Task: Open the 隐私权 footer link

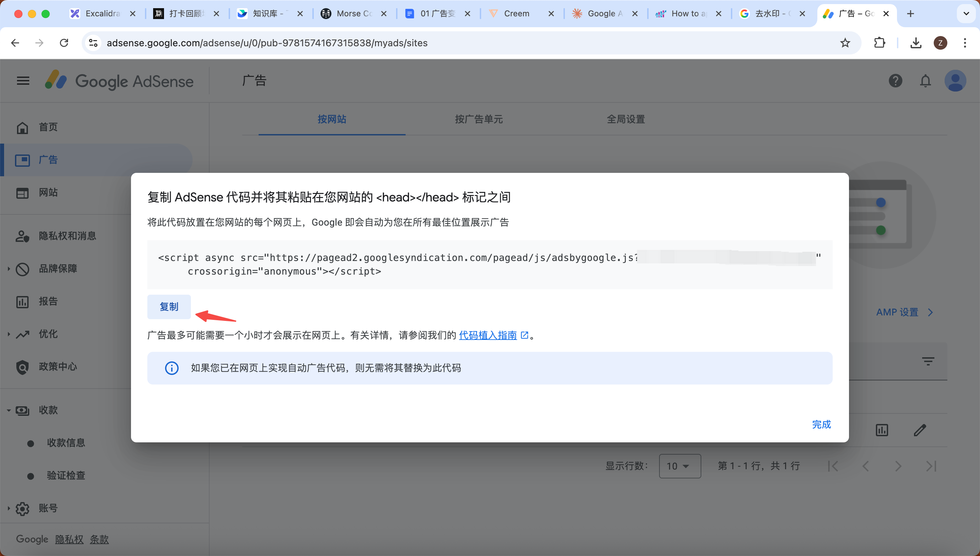Action: pyautogui.click(x=69, y=539)
